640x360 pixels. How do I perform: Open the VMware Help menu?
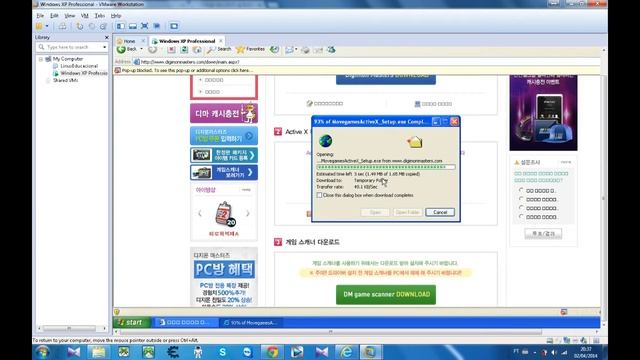pyautogui.click(x=116, y=16)
